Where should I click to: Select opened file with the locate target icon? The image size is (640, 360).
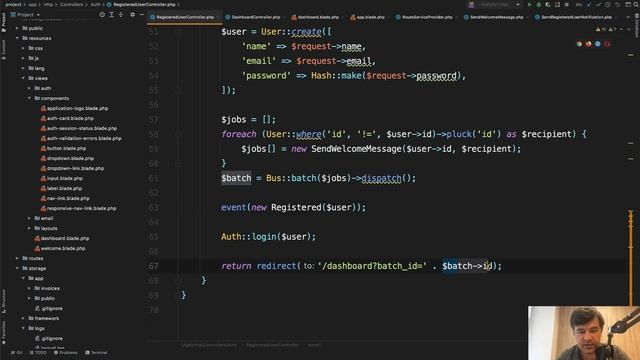pos(102,15)
